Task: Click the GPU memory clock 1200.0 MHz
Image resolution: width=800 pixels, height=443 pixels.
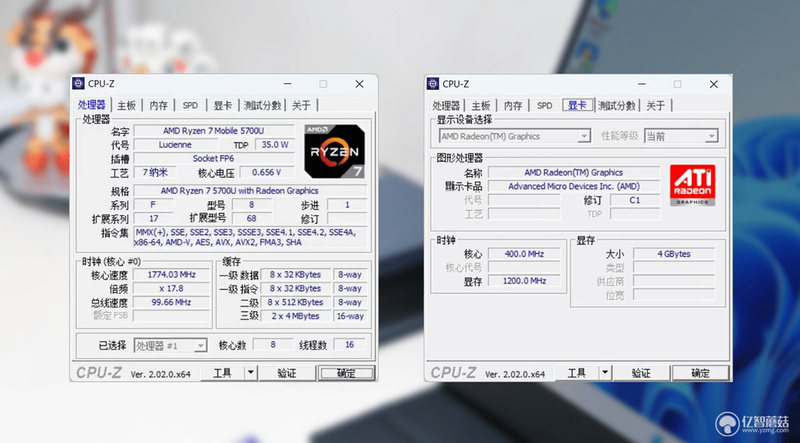Action: (524, 281)
